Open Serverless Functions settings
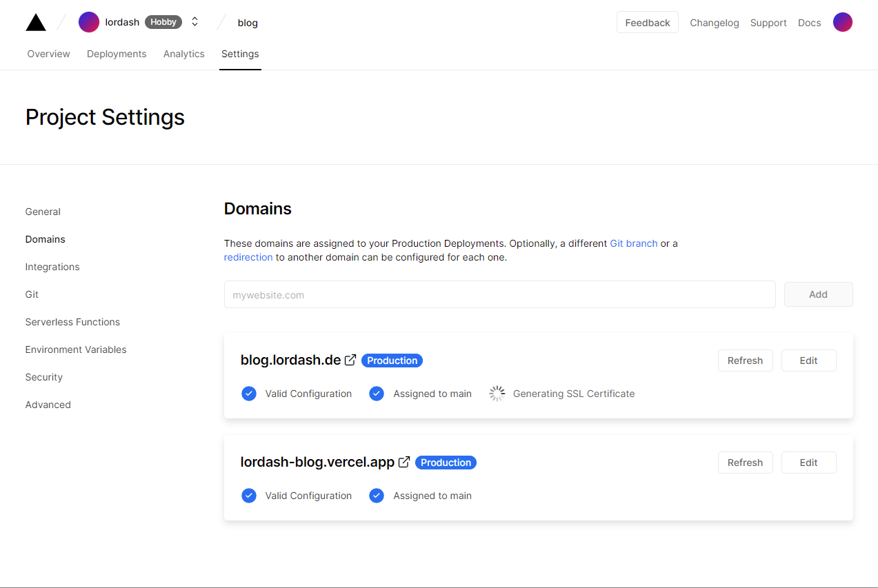 click(x=72, y=322)
